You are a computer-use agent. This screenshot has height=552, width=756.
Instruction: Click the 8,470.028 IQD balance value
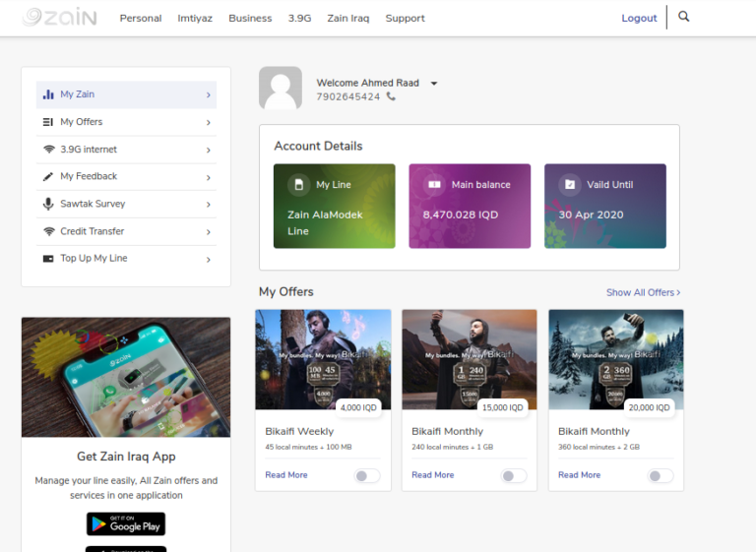[461, 215]
